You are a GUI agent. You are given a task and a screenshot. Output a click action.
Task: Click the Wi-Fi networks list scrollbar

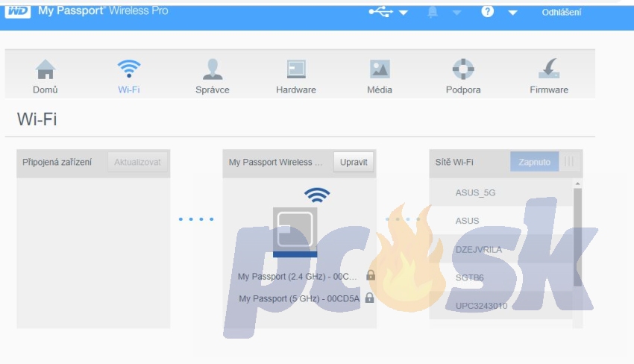578,237
